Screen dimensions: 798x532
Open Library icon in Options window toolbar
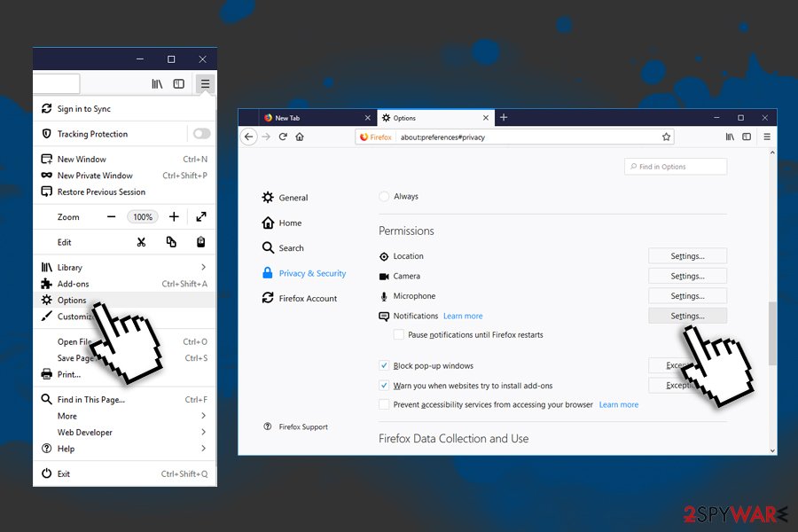pos(730,137)
